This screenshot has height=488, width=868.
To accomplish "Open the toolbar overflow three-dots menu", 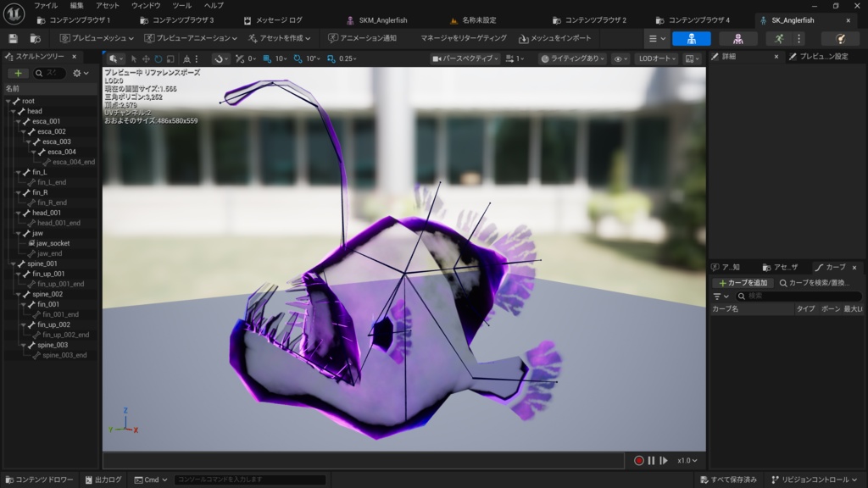I will tap(798, 39).
